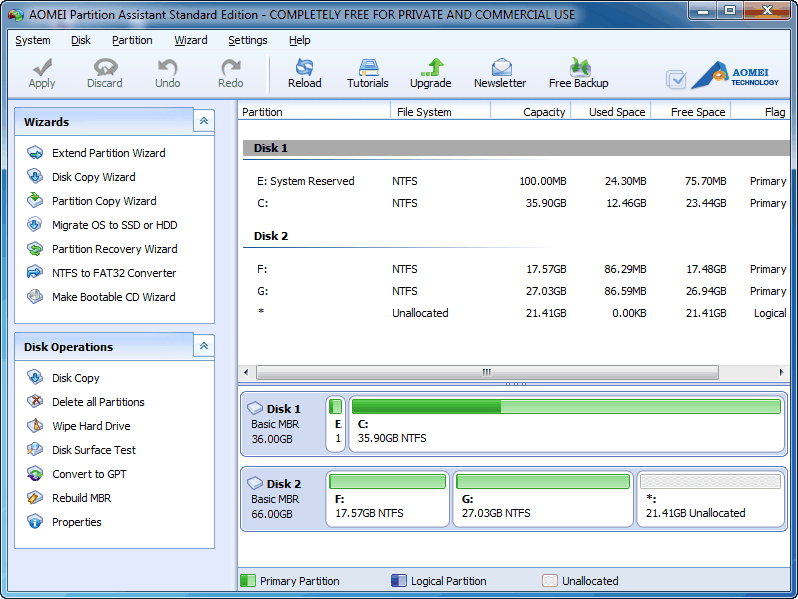798x599 pixels.
Task: Click the scrollbar left arrow
Action: [246, 373]
